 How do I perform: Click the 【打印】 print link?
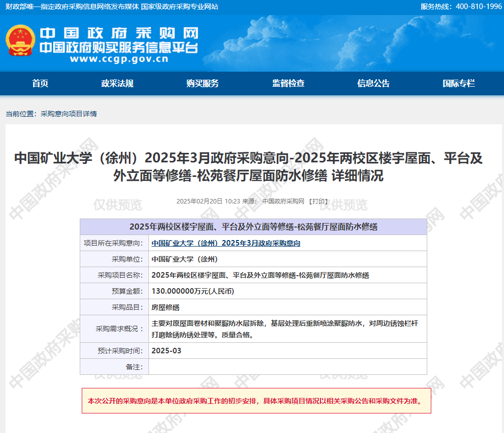pyautogui.click(x=318, y=201)
